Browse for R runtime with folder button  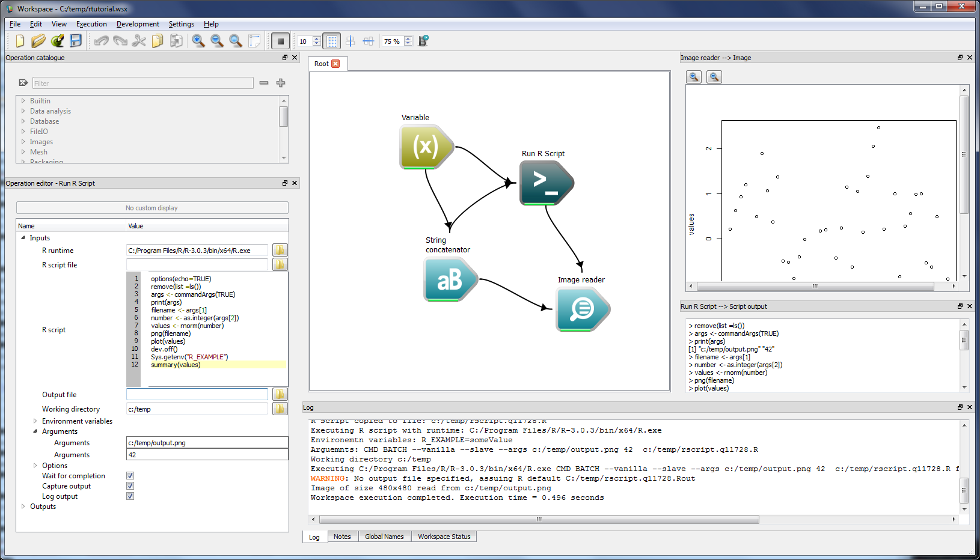pos(280,251)
